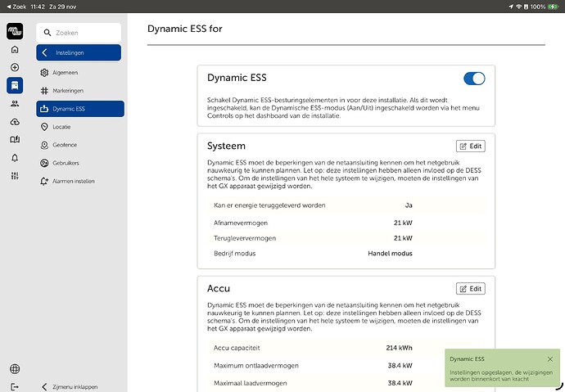Return to Zoek app in status bar

click(16, 7)
